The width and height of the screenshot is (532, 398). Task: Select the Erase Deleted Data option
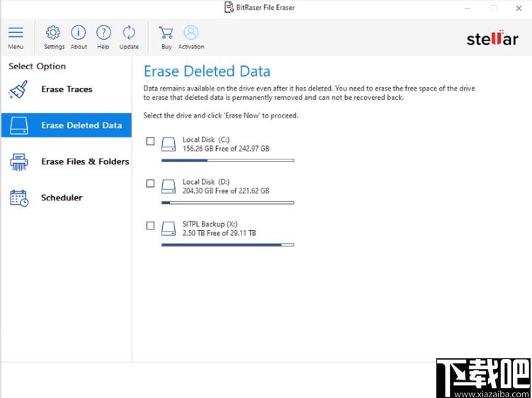click(x=67, y=125)
